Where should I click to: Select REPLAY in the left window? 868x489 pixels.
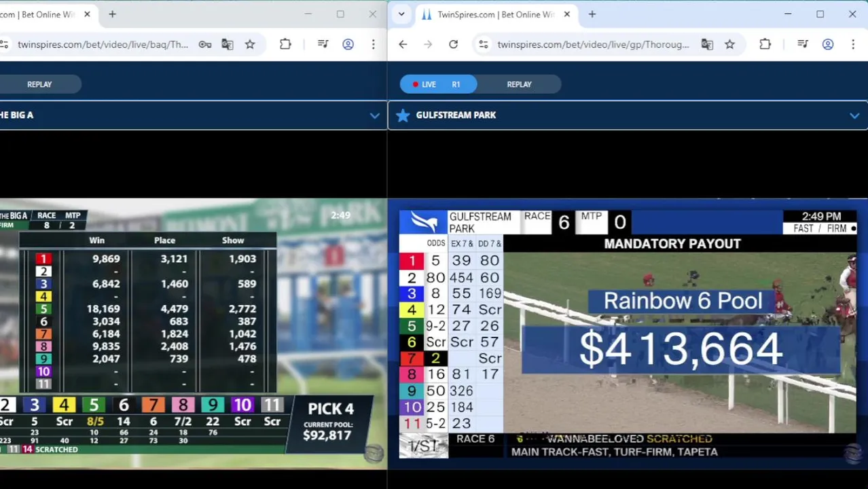(39, 84)
